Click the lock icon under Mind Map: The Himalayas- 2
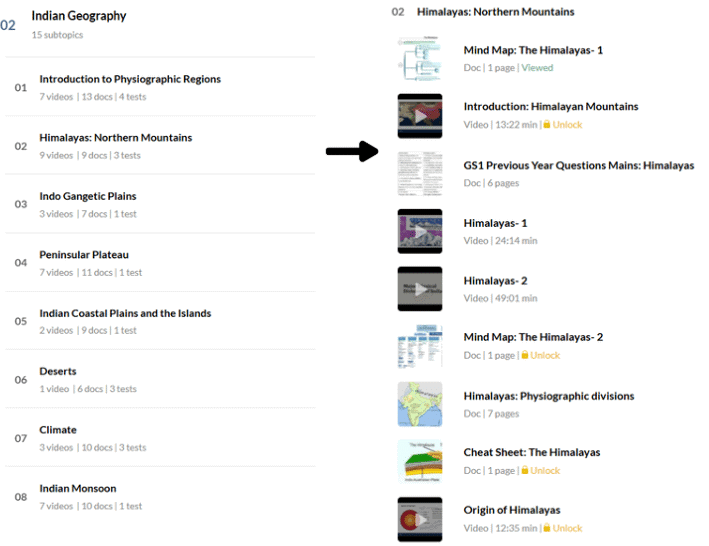The height and width of the screenshot is (546, 709). click(525, 355)
